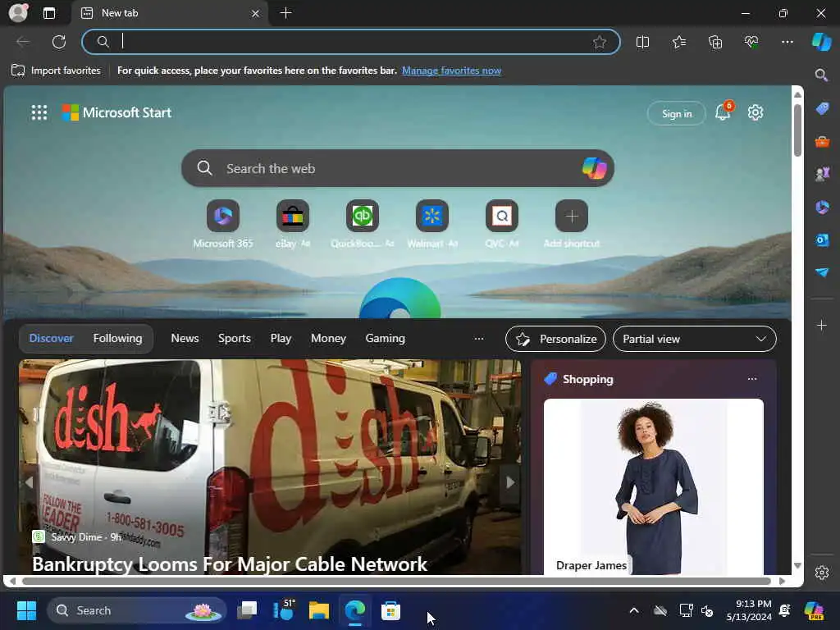This screenshot has height=630, width=840.
Task: Click the Sign in button
Action: pyautogui.click(x=677, y=113)
